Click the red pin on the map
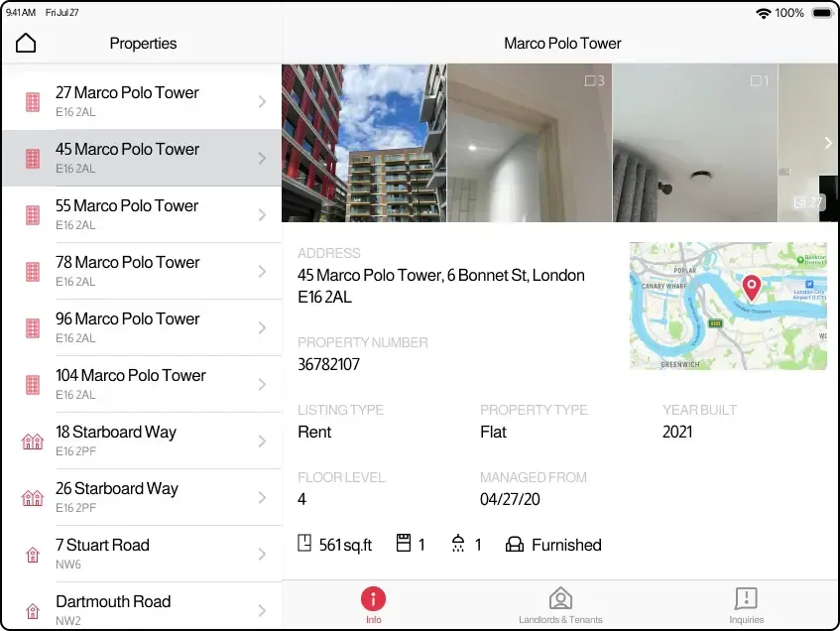 click(752, 289)
